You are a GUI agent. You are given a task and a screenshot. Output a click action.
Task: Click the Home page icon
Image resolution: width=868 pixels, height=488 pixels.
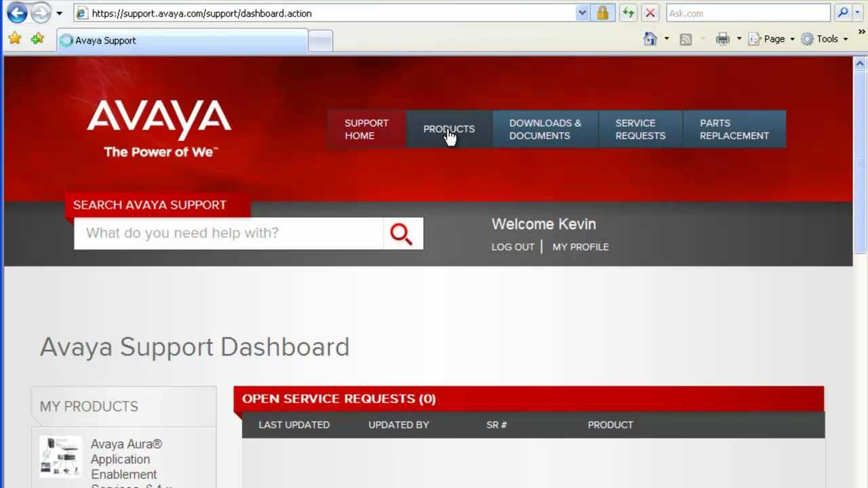(650, 39)
